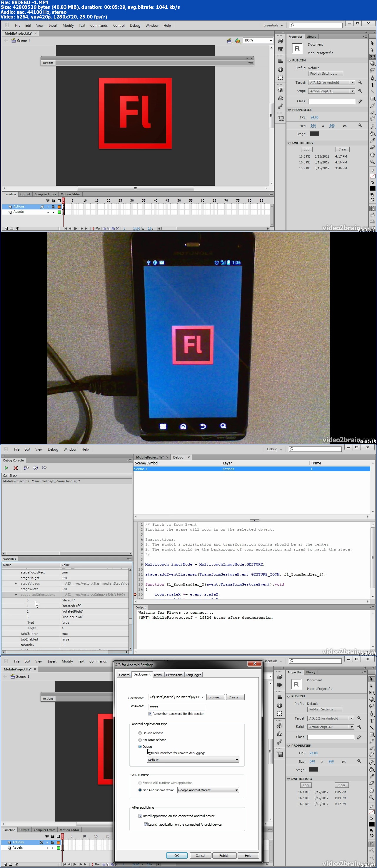Toggle the lock column header in top window timeline
377x868 pixels.
tap(53, 200)
